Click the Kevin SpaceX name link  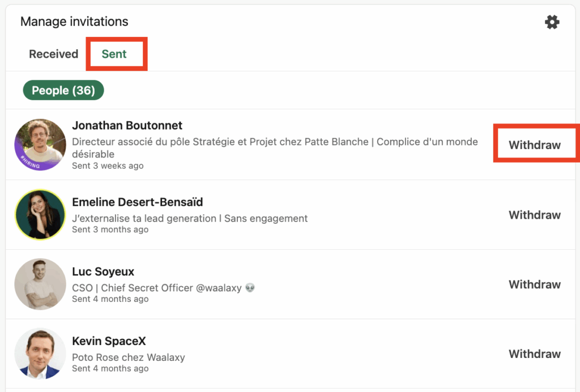pyautogui.click(x=109, y=342)
